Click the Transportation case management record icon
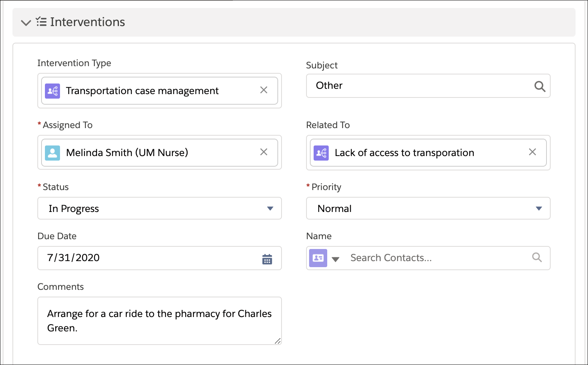 click(x=52, y=91)
